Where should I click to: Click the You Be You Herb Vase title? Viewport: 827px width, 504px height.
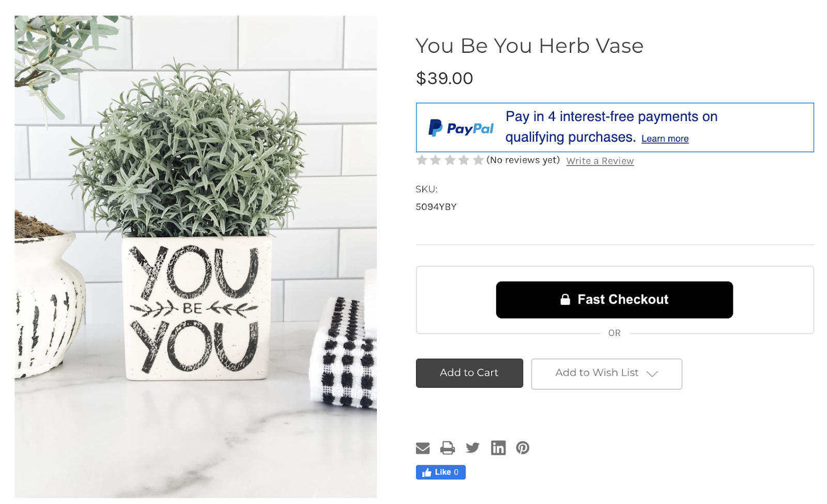click(x=529, y=46)
